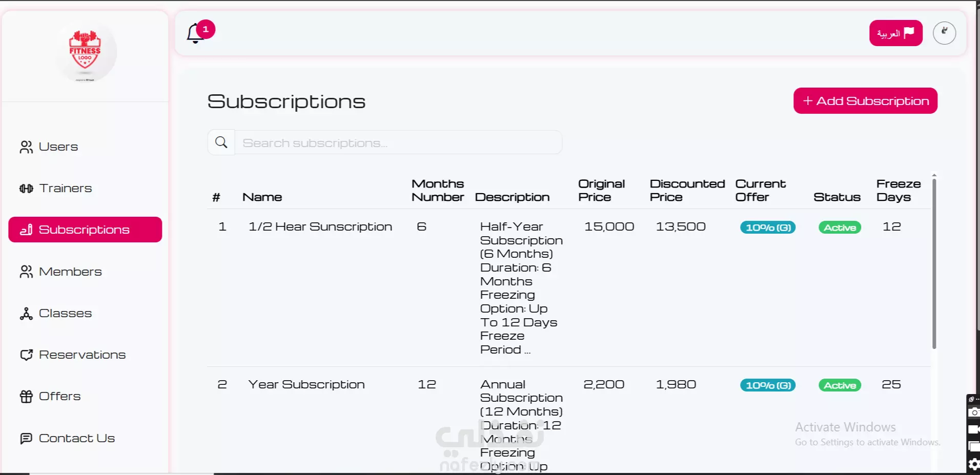Click the screenshot camera icon
Image resolution: width=980 pixels, height=475 pixels.
click(x=974, y=412)
